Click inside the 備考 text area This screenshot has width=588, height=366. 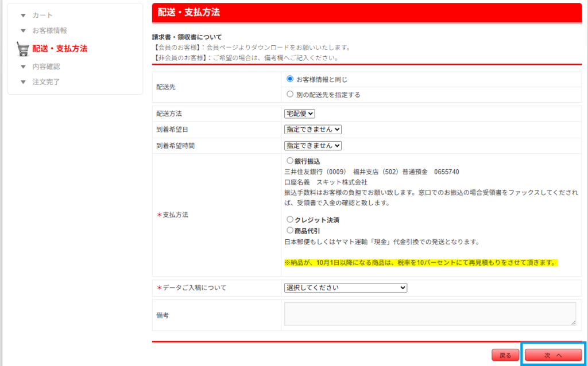tap(430, 314)
